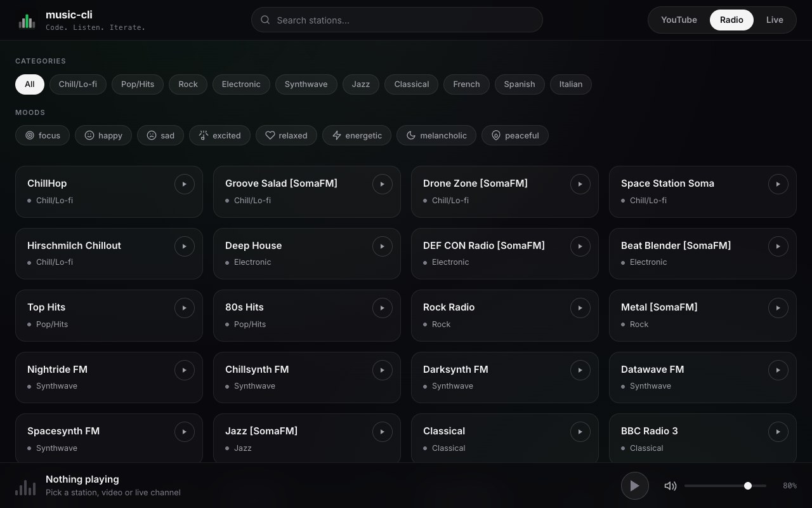
Task: Play Space Station Soma
Action: (x=778, y=184)
